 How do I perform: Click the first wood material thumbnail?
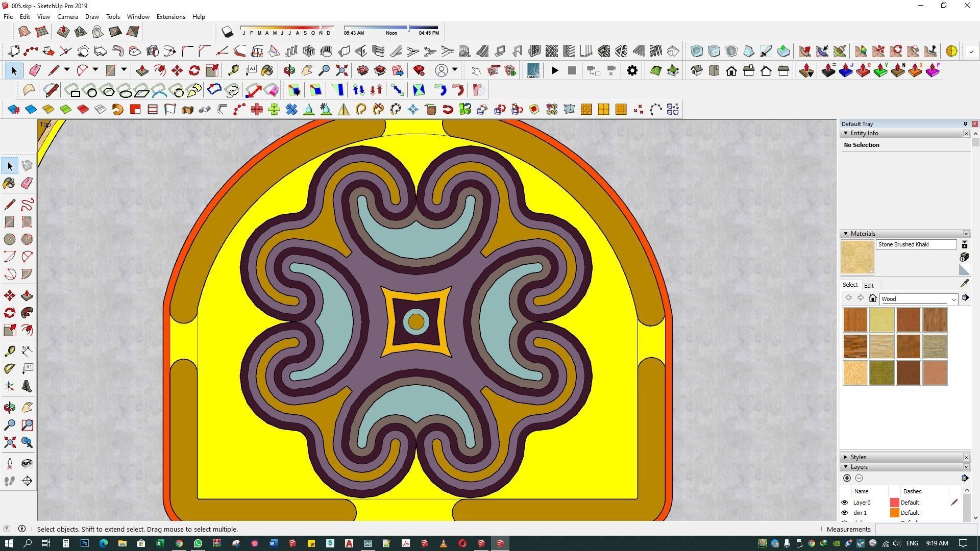[x=855, y=320]
